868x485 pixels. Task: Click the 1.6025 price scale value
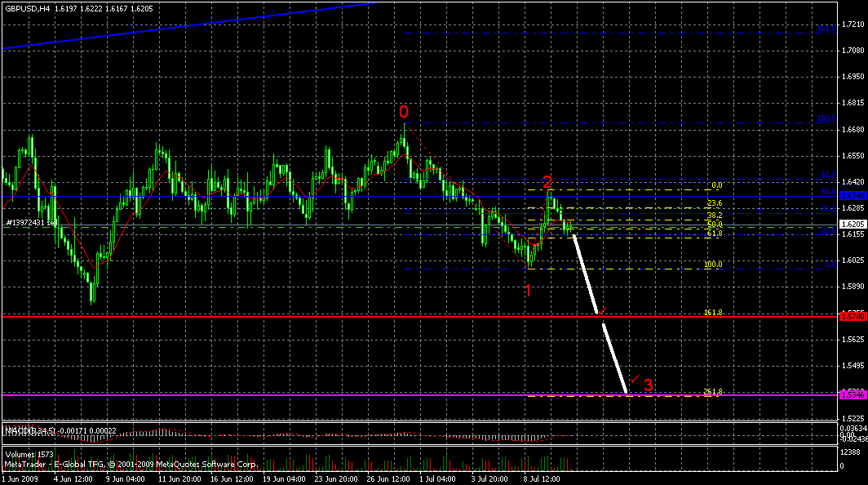[x=853, y=260]
